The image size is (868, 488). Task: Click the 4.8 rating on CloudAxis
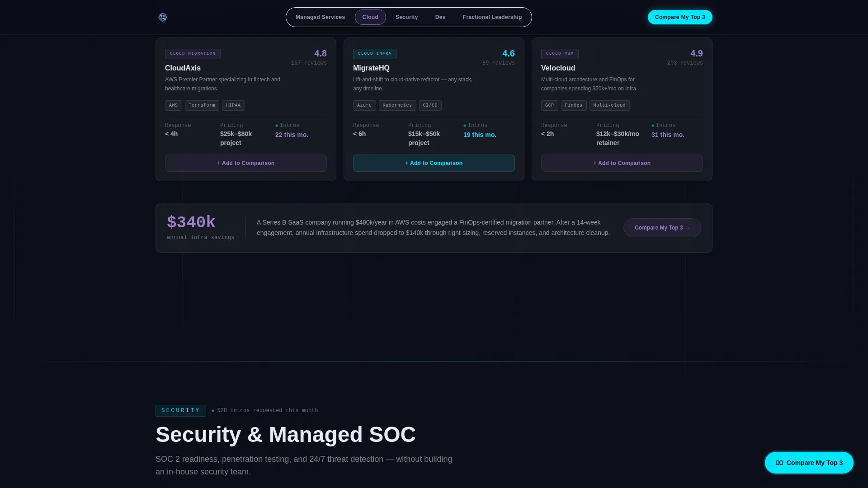click(x=320, y=53)
